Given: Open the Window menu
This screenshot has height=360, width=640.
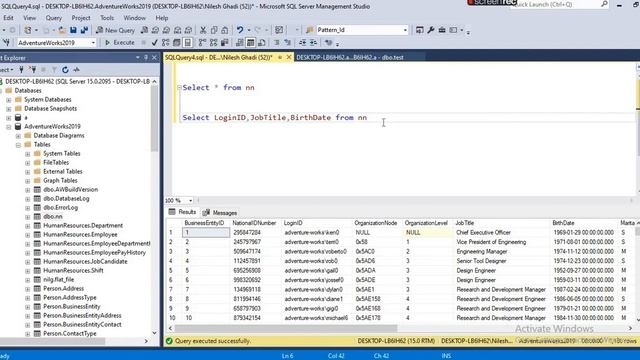Looking at the screenshot, I should pyautogui.click(x=134, y=18).
